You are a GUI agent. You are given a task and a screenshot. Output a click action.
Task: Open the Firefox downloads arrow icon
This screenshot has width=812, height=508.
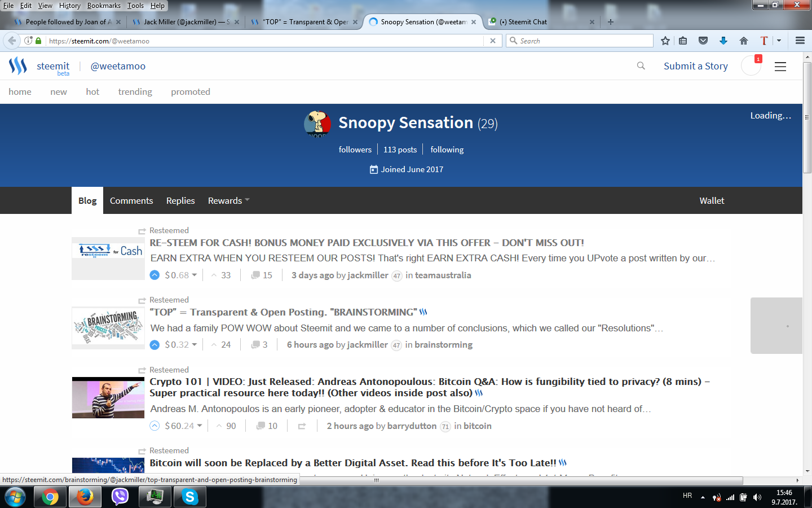(x=723, y=41)
